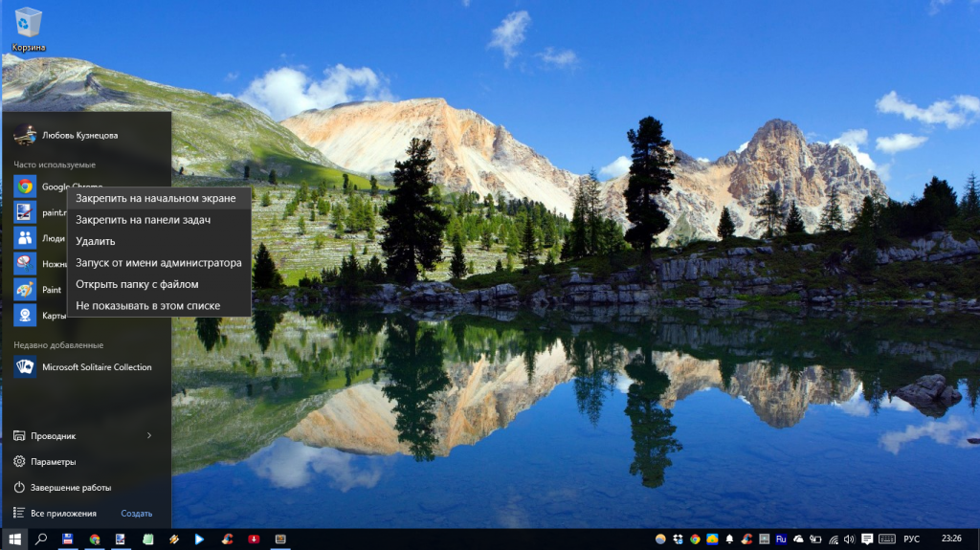This screenshot has width=980, height=550.
Task: Launch the Люди (People) app icon
Action: 25,238
